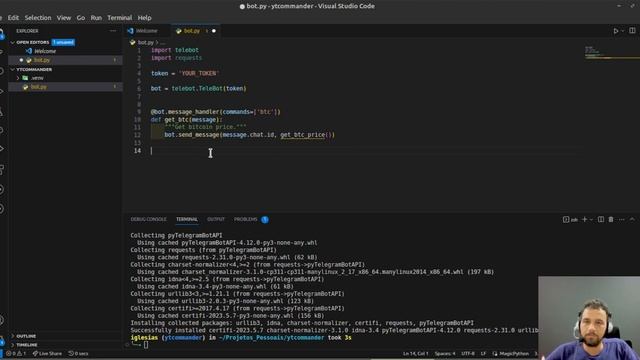Click bot.py in the breadcrumb
640x360 pixels.
point(145,42)
